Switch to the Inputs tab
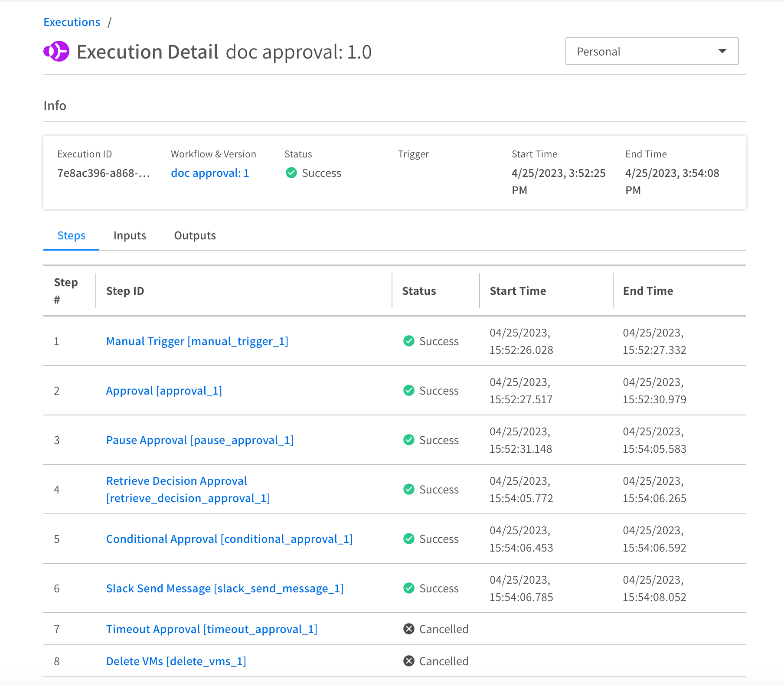Screen dimensions: 784x686 click(x=130, y=235)
